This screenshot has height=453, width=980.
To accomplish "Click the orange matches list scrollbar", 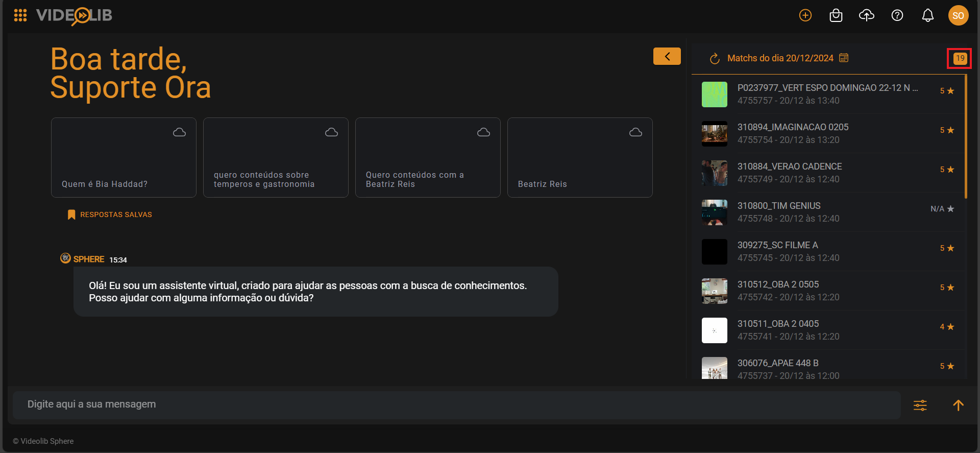I will [966, 137].
